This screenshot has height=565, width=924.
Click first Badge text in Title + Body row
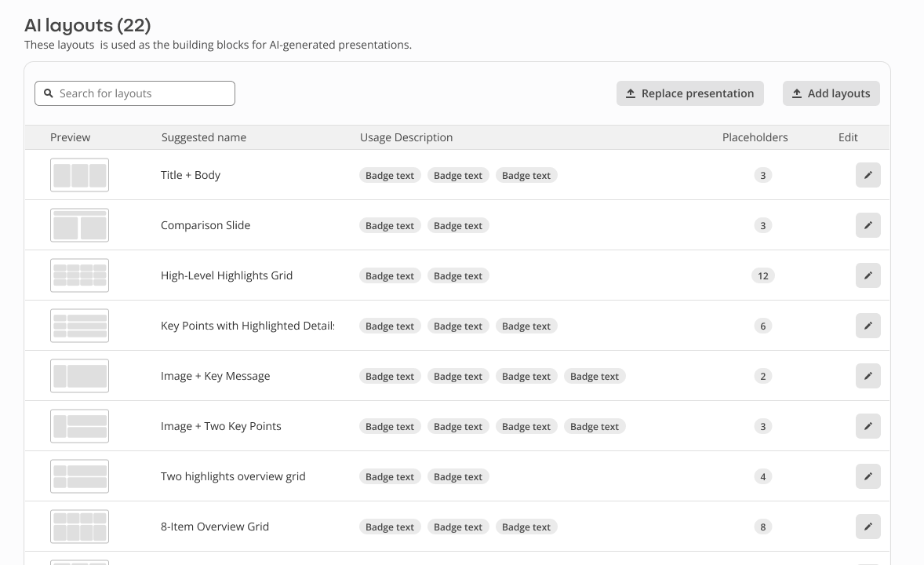click(390, 175)
